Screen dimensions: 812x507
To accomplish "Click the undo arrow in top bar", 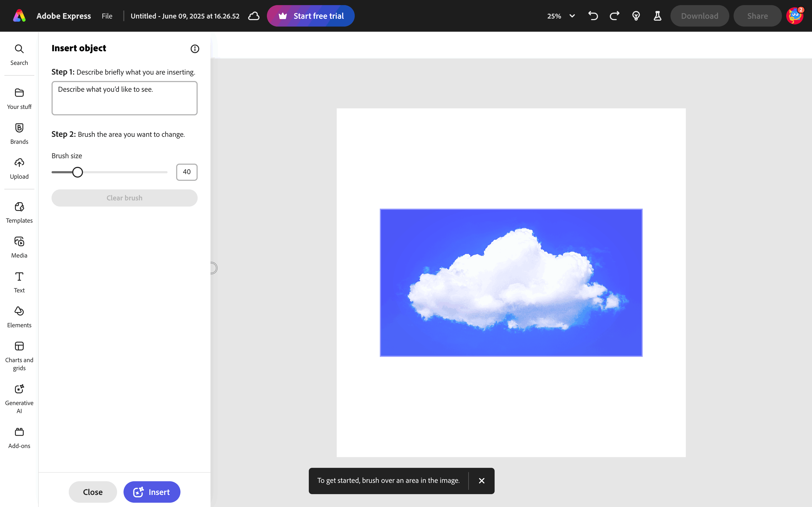I will coord(593,16).
